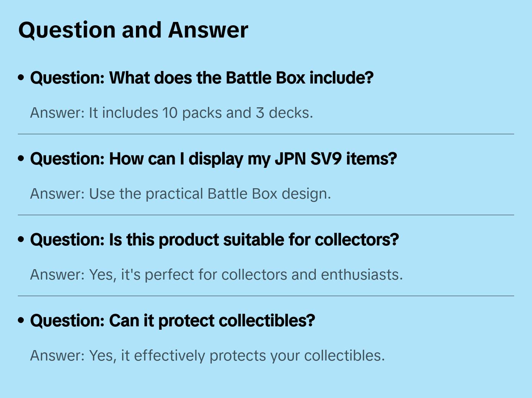Click the 'Use the practical Battle Box design' answer
This screenshot has height=398, width=532.
[181, 194]
